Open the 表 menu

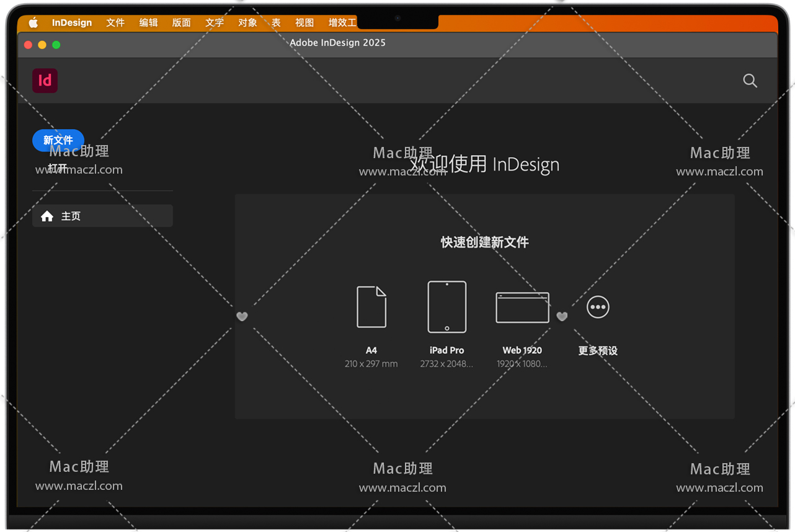[x=276, y=23]
